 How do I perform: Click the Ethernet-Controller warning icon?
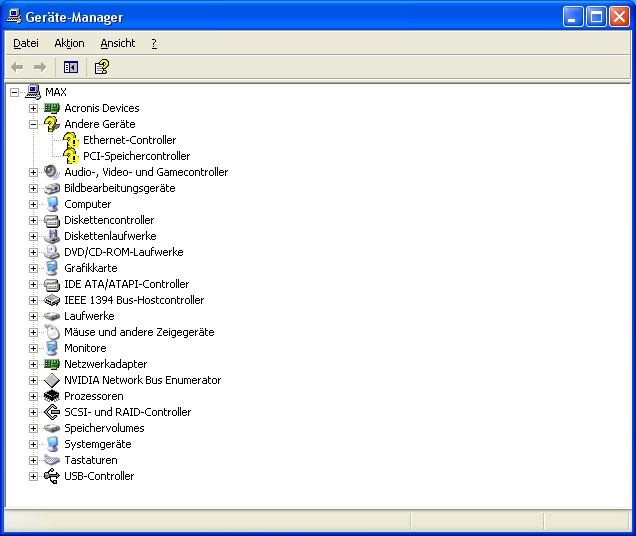71,140
